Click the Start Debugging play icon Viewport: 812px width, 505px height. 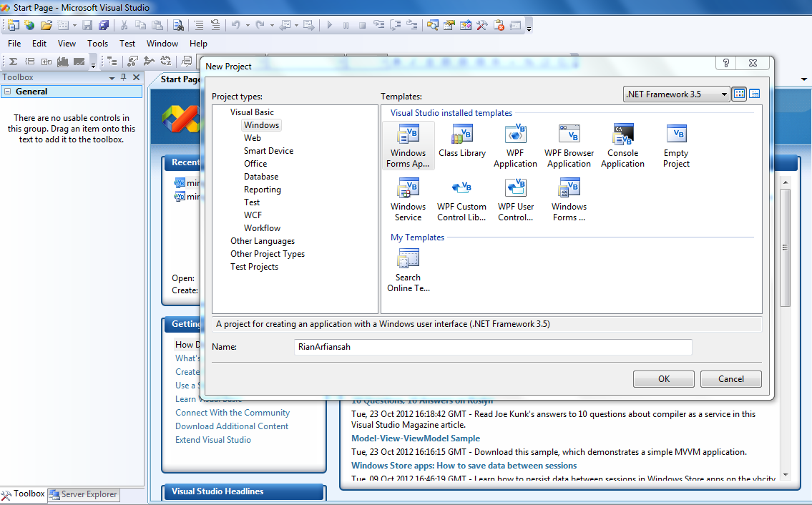click(x=329, y=25)
